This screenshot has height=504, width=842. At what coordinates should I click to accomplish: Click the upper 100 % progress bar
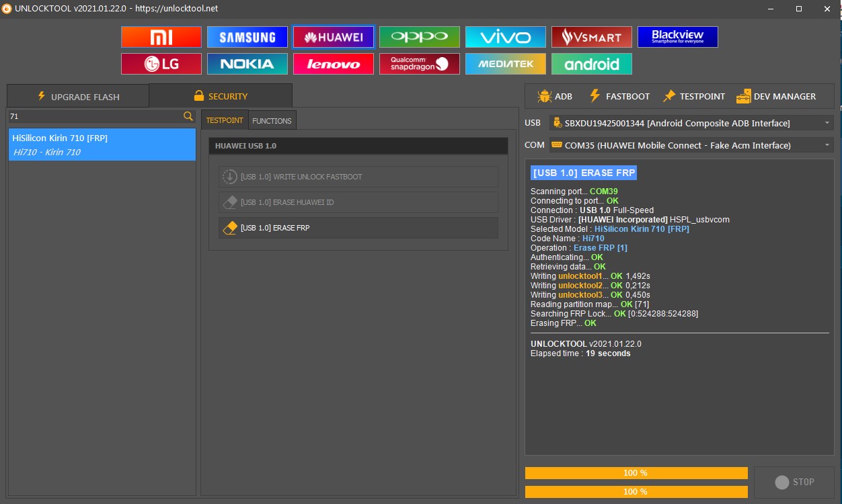pyautogui.click(x=636, y=473)
